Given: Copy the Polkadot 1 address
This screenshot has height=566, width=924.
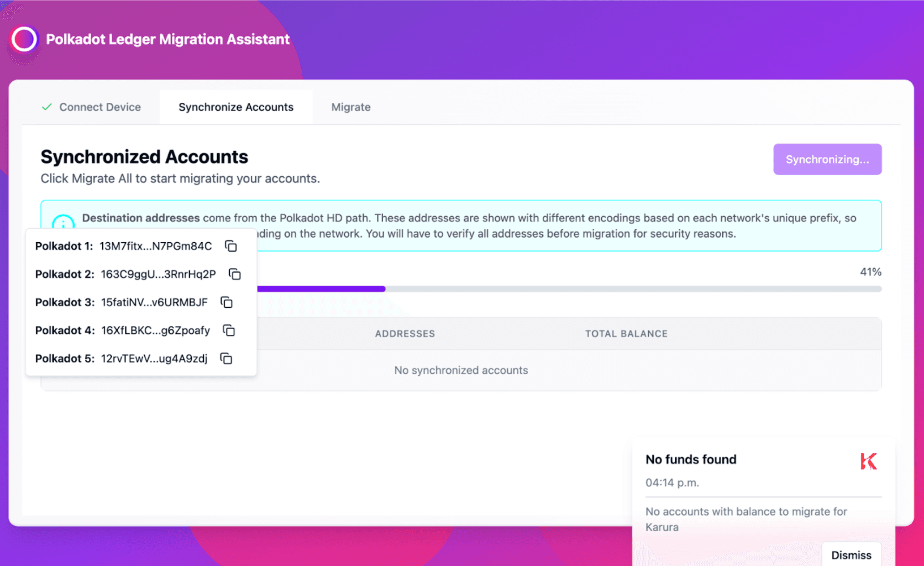Looking at the screenshot, I should [x=231, y=246].
